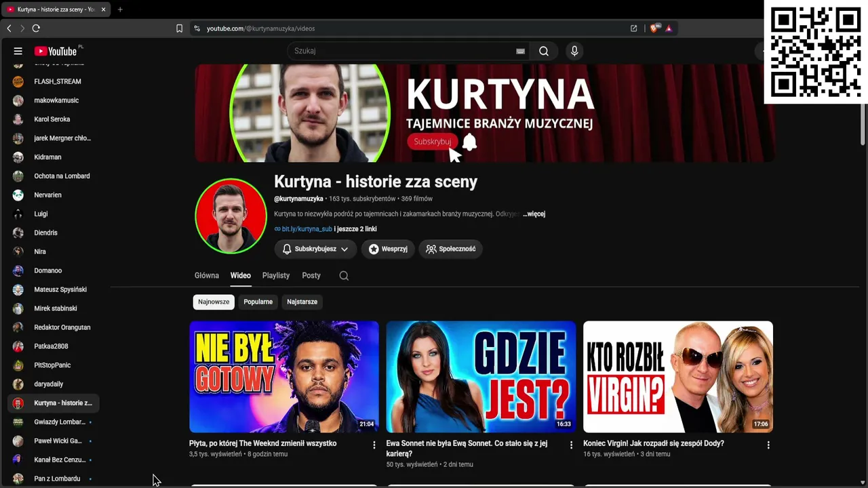The height and width of the screenshot is (488, 868).
Task: Start voice search with the microphone
Action: point(574,51)
